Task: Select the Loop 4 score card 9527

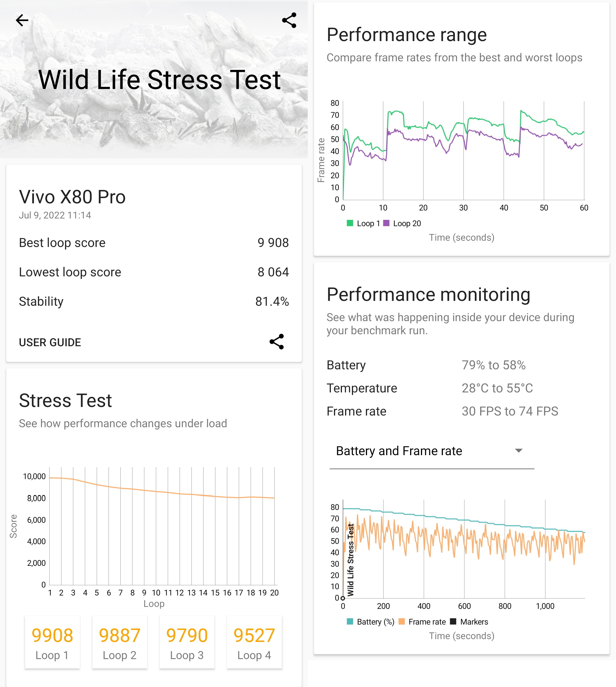Action: click(x=254, y=642)
